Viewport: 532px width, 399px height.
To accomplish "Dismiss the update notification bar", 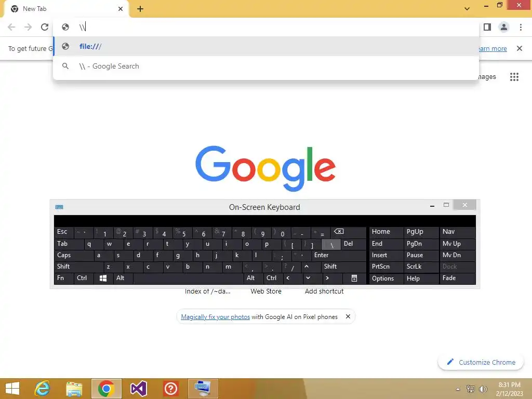I will pos(520,48).
